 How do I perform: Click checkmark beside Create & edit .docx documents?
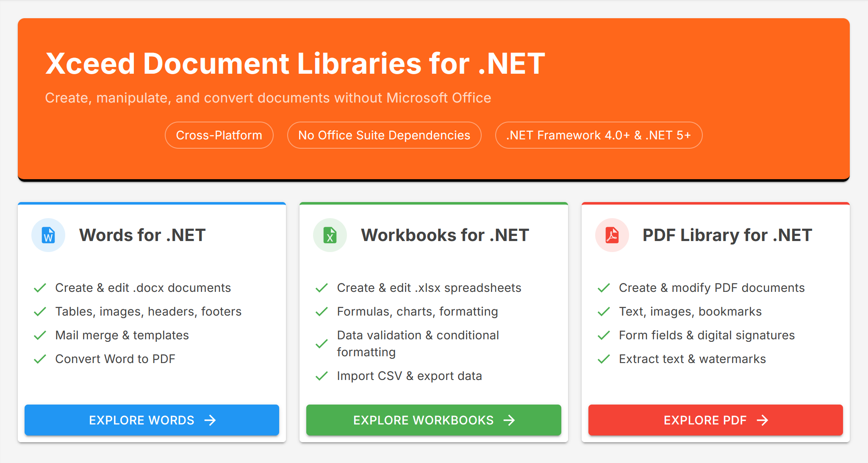[x=40, y=288]
